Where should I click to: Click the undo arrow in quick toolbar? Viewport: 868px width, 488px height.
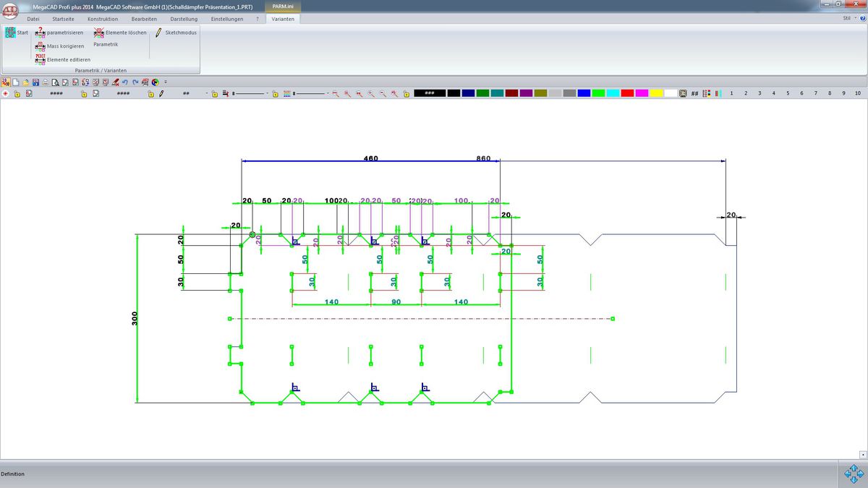click(x=125, y=82)
